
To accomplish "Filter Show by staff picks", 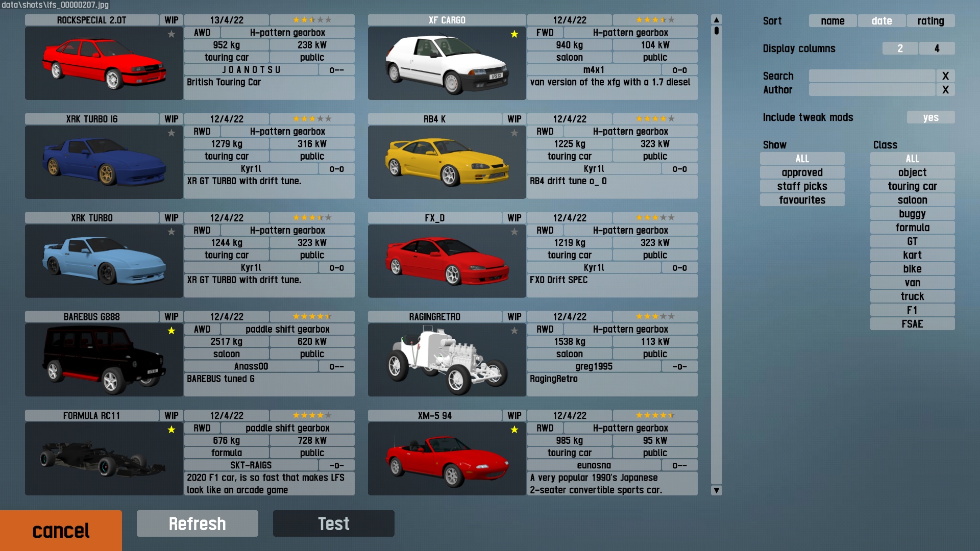I will coord(802,186).
